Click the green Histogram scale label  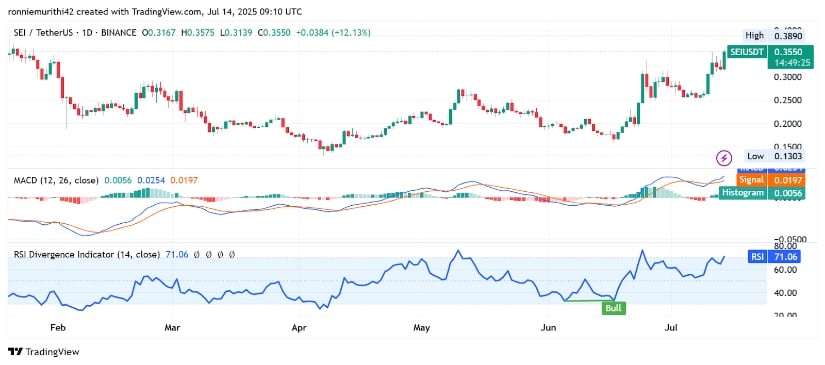pos(743,192)
